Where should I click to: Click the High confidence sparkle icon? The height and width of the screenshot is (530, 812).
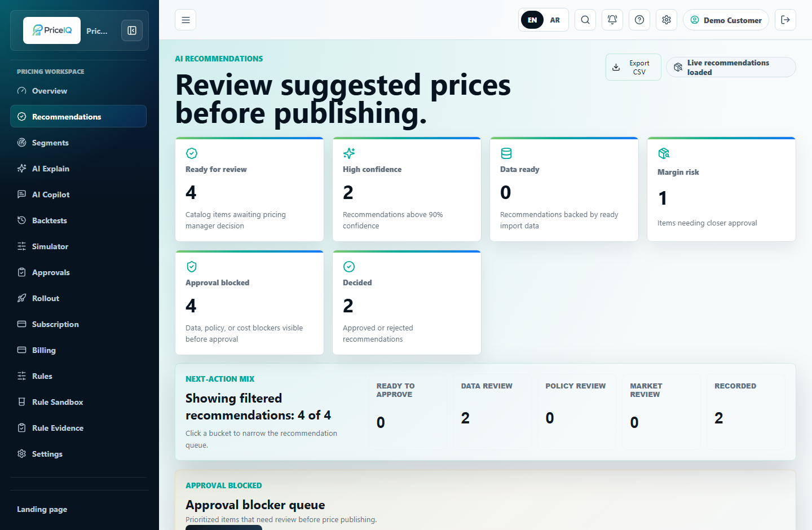click(x=349, y=153)
